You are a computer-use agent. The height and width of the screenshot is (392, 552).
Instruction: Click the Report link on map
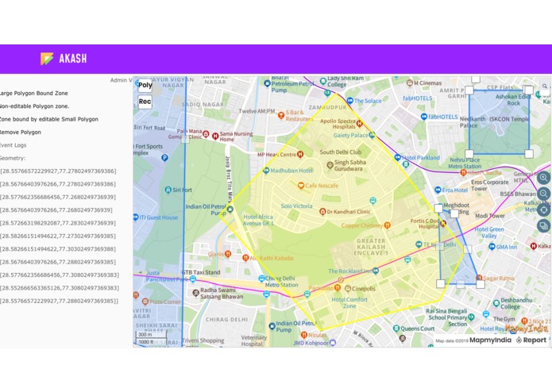tap(531, 340)
